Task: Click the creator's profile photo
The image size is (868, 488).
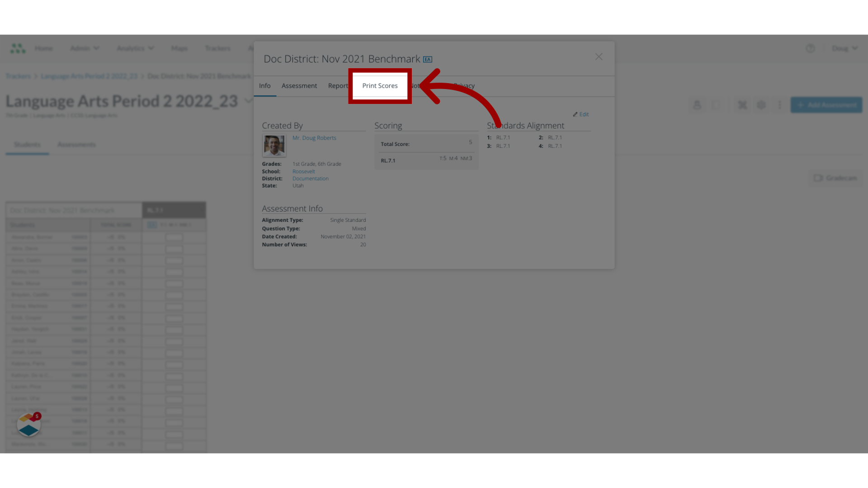Action: [274, 145]
